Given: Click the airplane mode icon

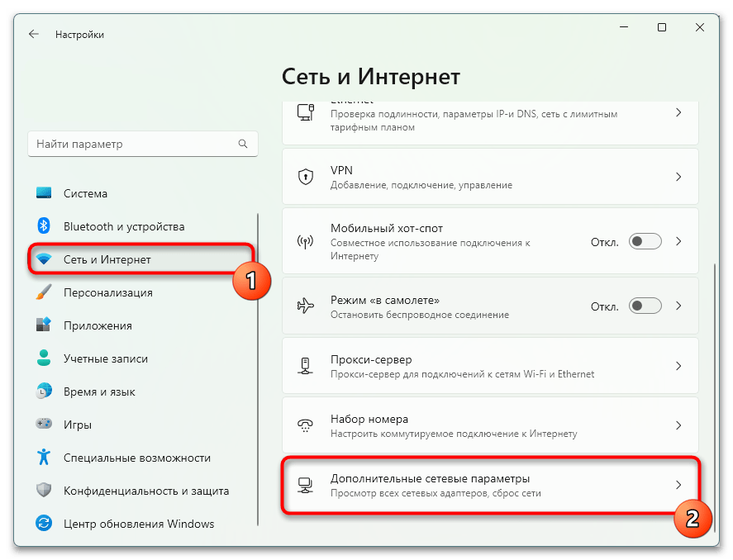Looking at the screenshot, I should 306,306.
